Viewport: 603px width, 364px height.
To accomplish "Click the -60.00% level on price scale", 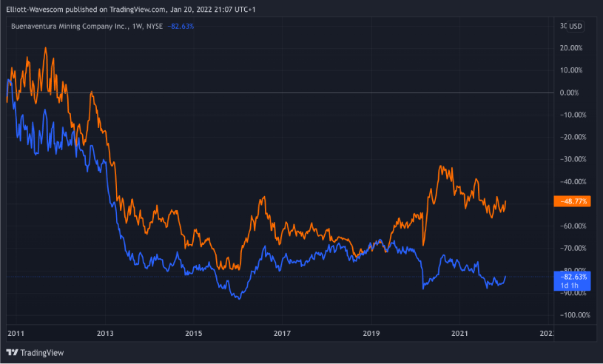I will [x=573, y=226].
